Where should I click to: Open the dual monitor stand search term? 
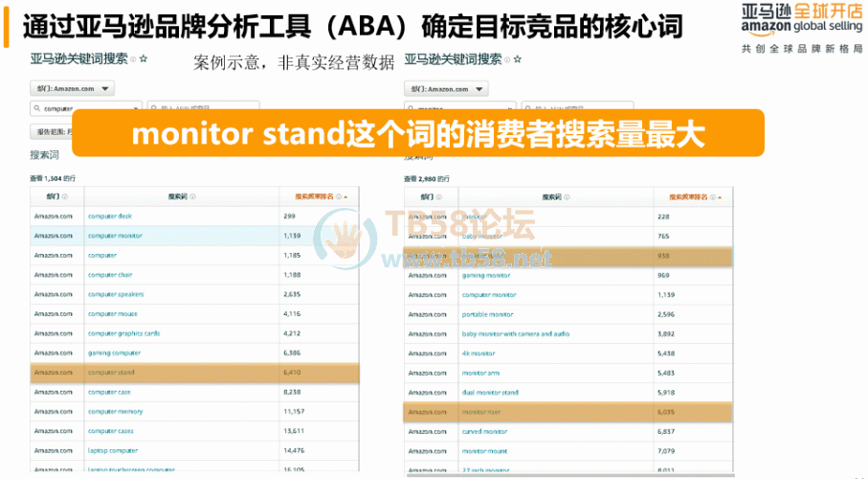pyautogui.click(x=490, y=393)
